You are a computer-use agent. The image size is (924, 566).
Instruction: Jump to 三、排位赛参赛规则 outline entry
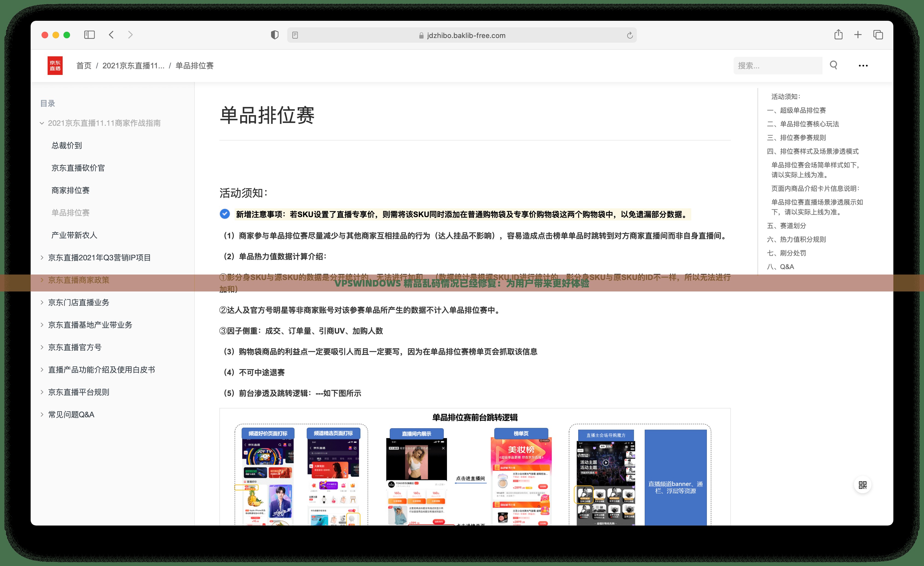tap(797, 138)
